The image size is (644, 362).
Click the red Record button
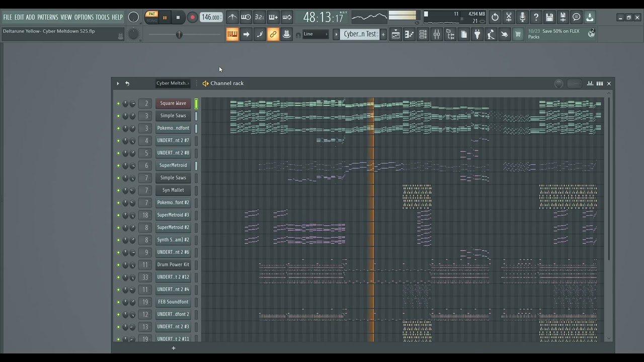click(192, 18)
